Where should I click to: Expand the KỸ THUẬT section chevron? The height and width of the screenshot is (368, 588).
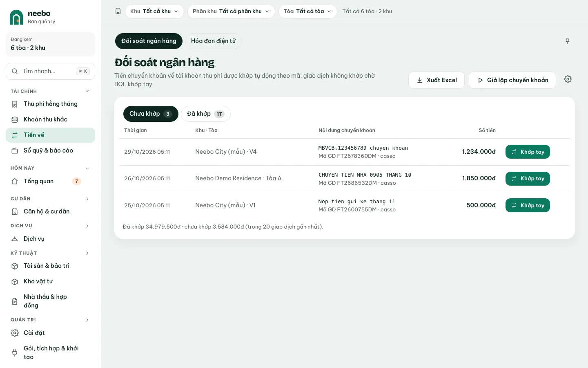click(87, 253)
